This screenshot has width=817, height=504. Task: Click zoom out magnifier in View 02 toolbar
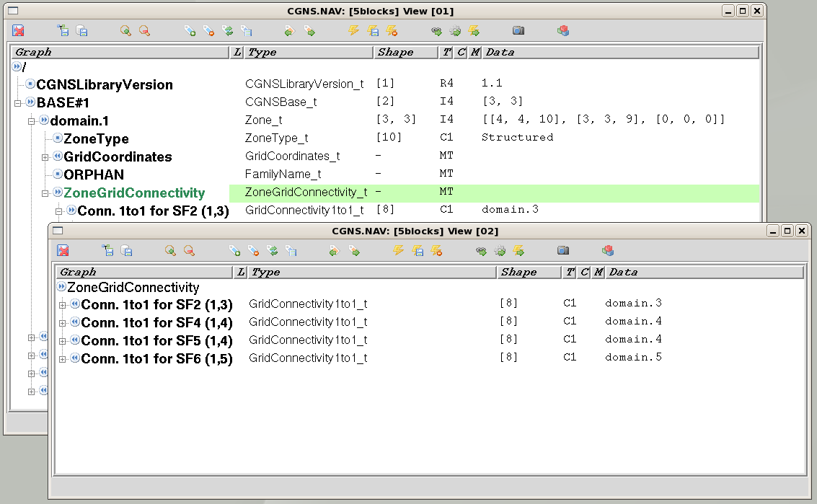(189, 251)
